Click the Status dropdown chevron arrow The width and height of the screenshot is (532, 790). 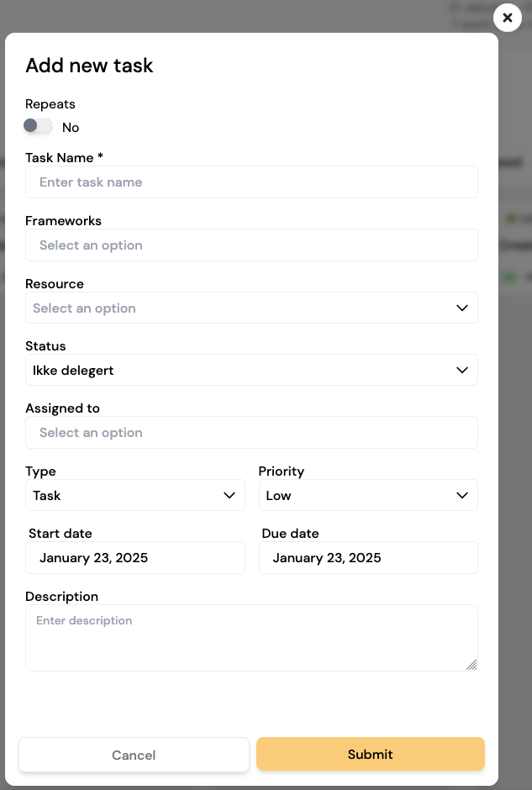pos(462,371)
